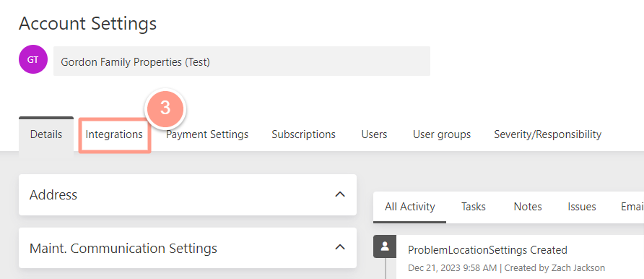Click the partially visible Email tab

coord(632,207)
